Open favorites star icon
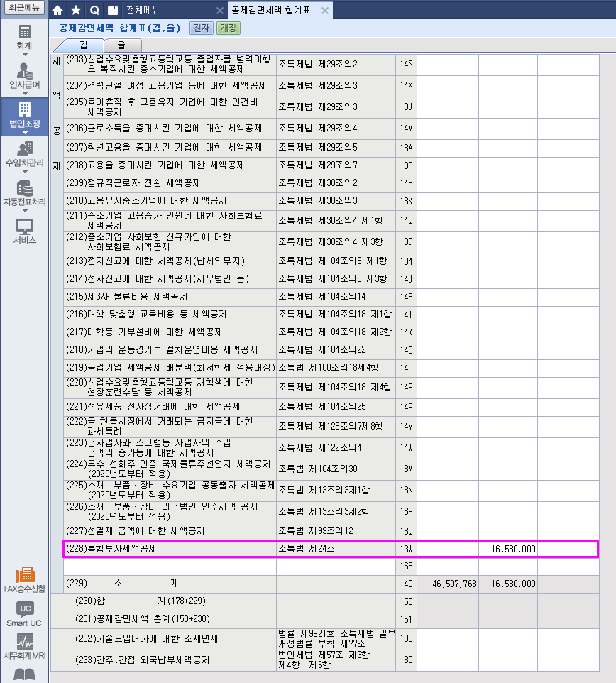This screenshot has width=616, height=683. [x=76, y=10]
